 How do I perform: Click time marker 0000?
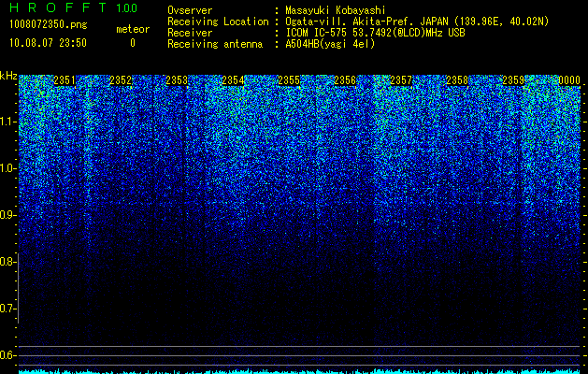click(x=569, y=80)
